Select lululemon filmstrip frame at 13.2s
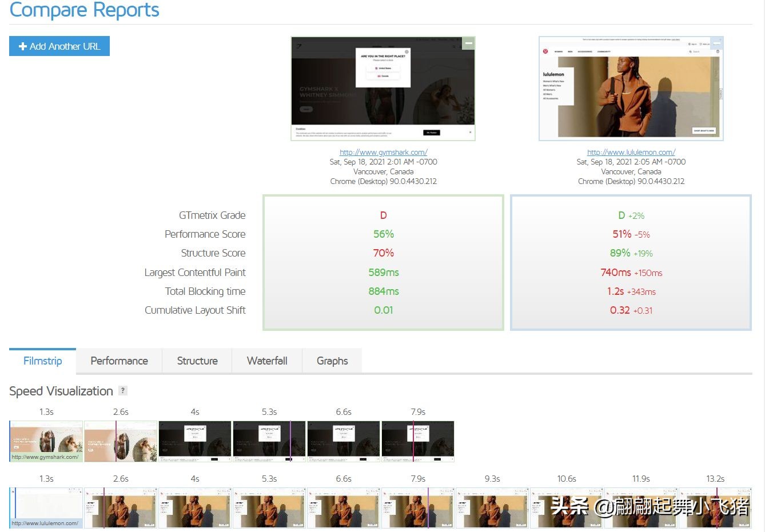This screenshot has width=765, height=532. [715, 507]
